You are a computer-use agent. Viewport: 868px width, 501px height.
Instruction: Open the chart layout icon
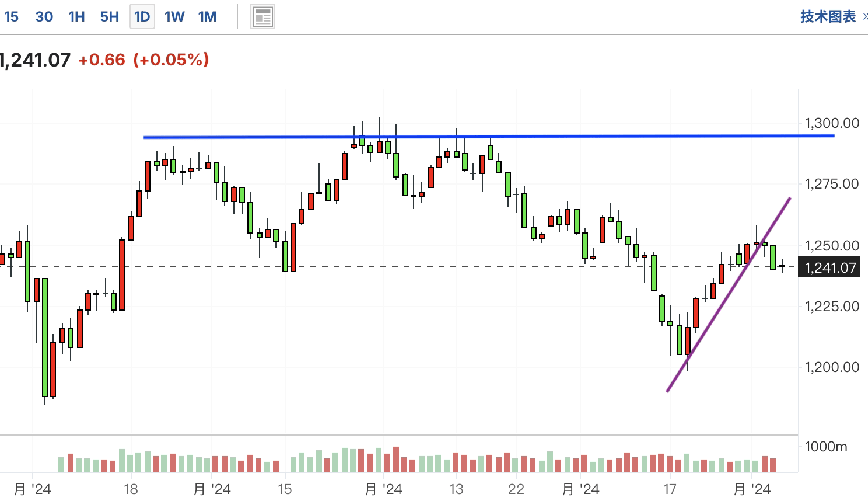[x=262, y=17]
